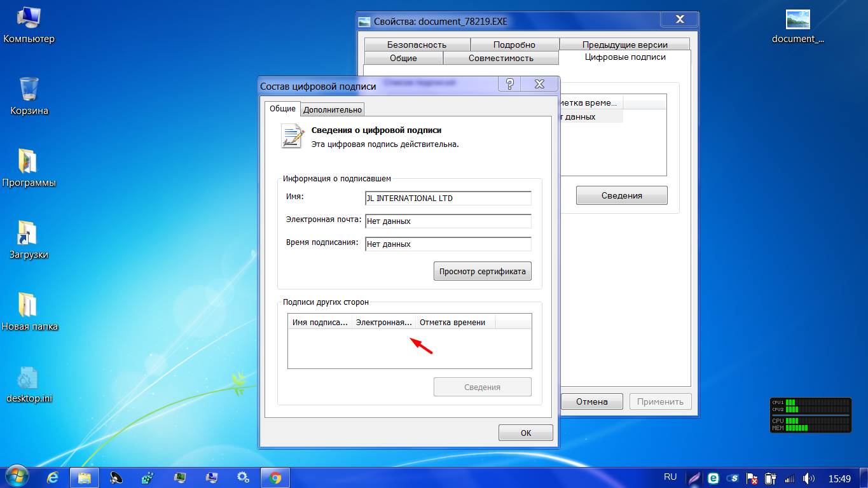Open the Подробно tab in properties window

click(514, 45)
